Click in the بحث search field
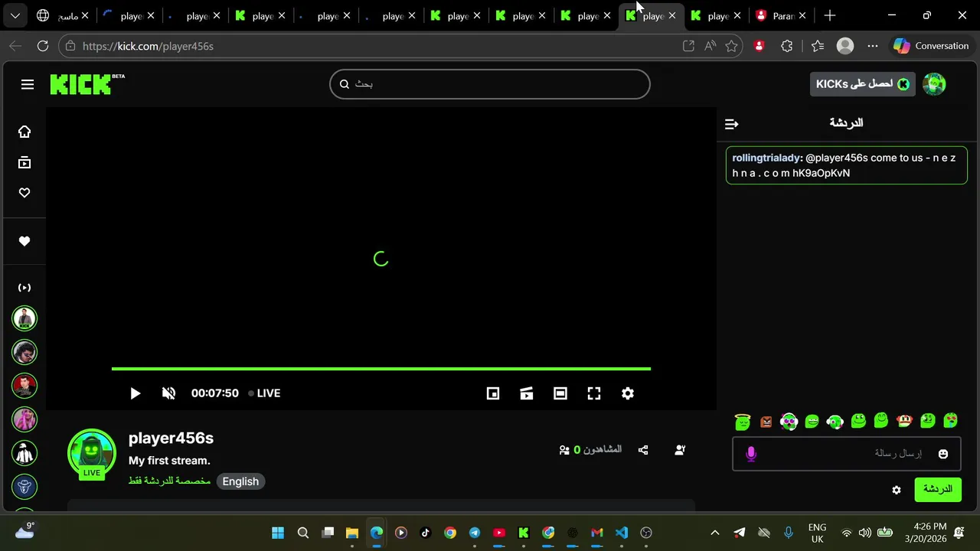980x551 pixels. pyautogui.click(x=490, y=84)
